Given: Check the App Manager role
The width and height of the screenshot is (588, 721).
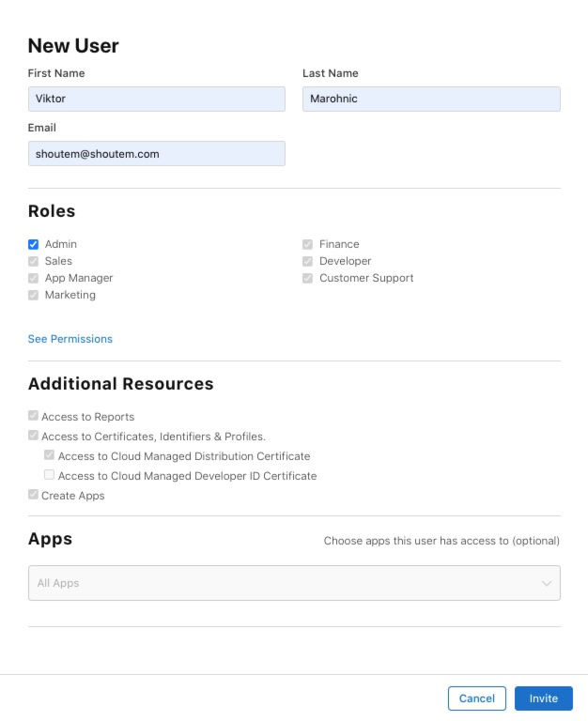Looking at the screenshot, I should point(34,278).
